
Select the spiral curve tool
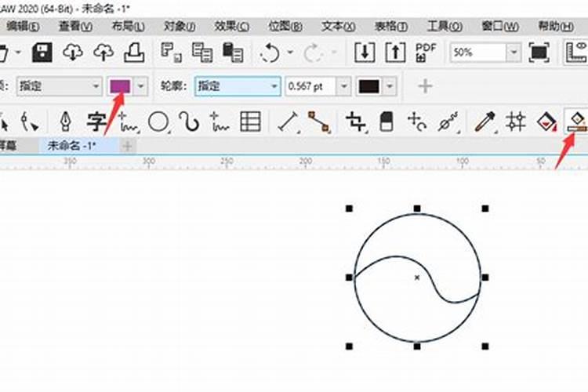click(189, 122)
